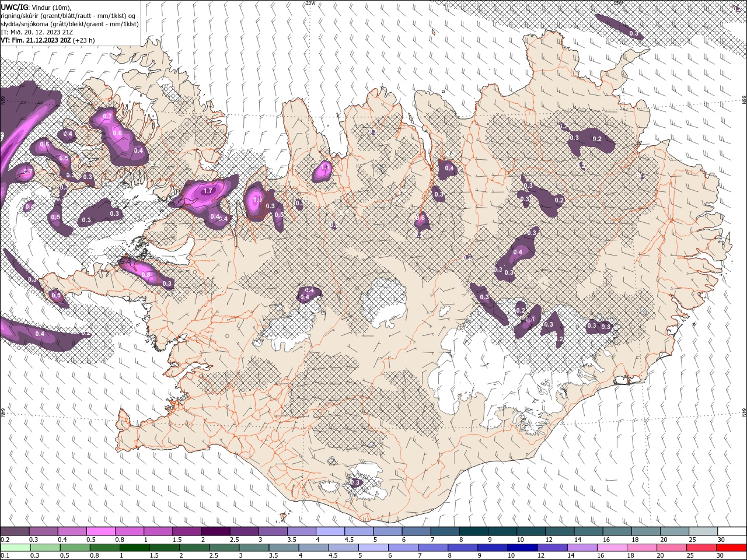747x560 pixels.
Task: Select the lower legend swatch starting at 20
Action: point(671,548)
